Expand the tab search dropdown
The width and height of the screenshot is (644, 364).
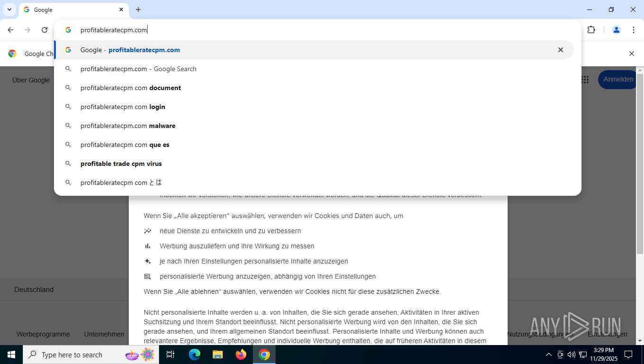(x=9, y=9)
